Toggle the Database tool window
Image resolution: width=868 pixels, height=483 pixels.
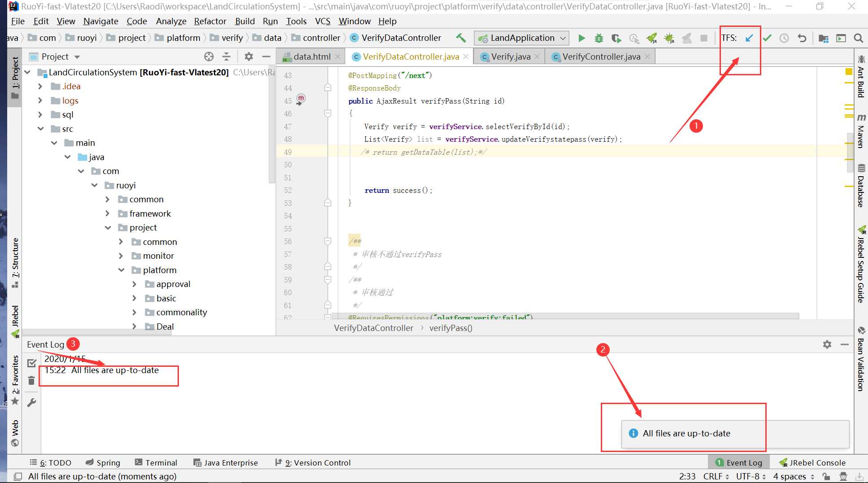tap(861, 186)
